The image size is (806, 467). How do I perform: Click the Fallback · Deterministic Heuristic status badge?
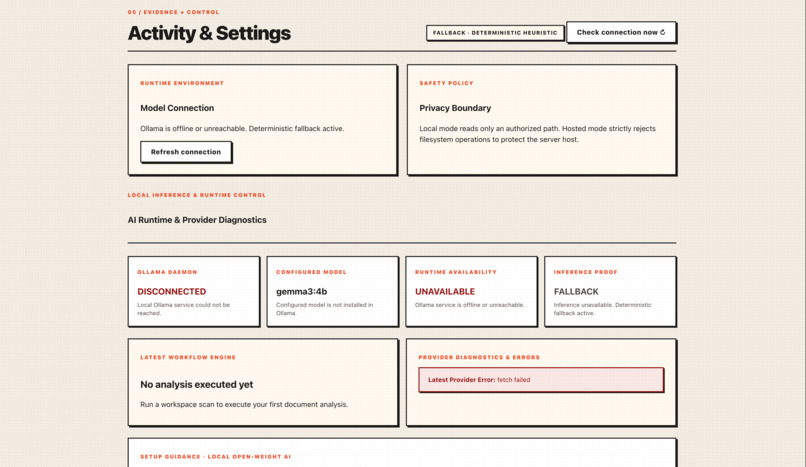(494, 33)
